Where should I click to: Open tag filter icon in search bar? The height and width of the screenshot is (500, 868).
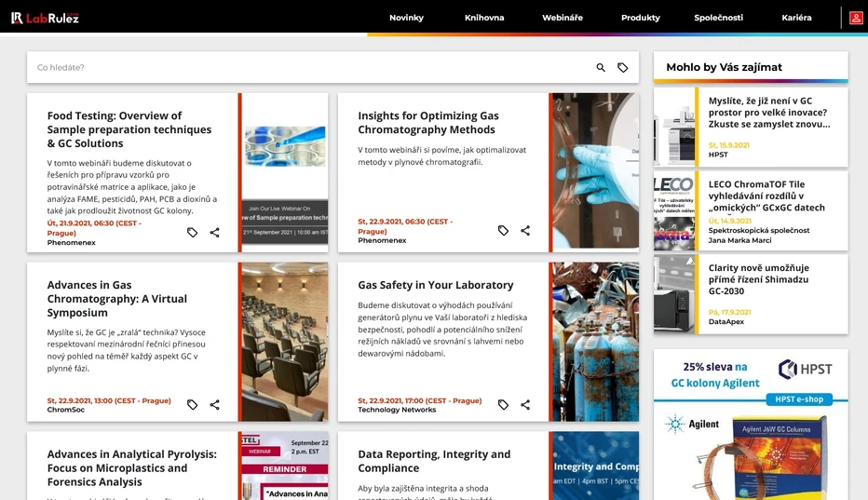point(623,68)
